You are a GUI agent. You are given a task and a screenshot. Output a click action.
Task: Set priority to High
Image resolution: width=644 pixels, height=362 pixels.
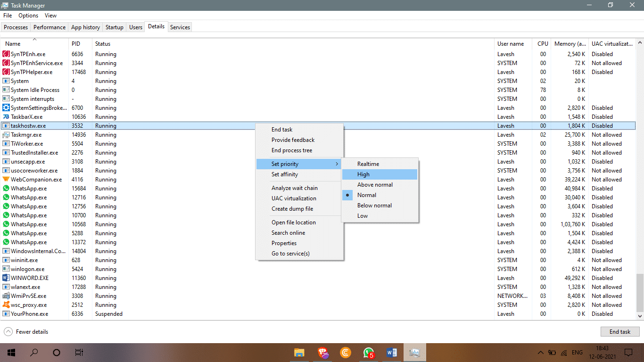coord(380,174)
